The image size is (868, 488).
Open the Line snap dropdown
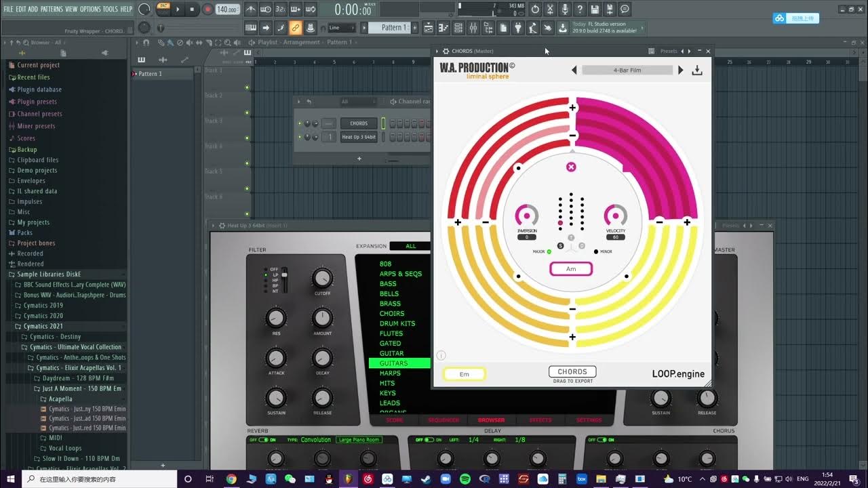pyautogui.click(x=342, y=28)
